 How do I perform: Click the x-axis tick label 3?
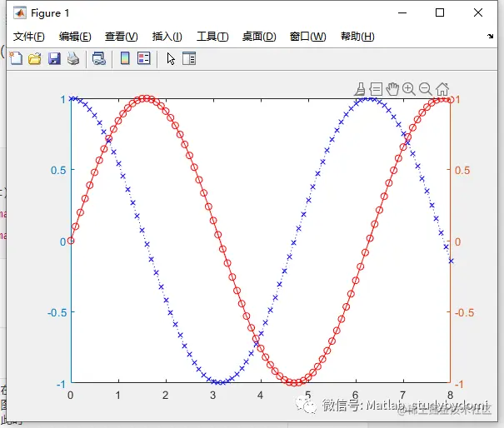pos(212,396)
